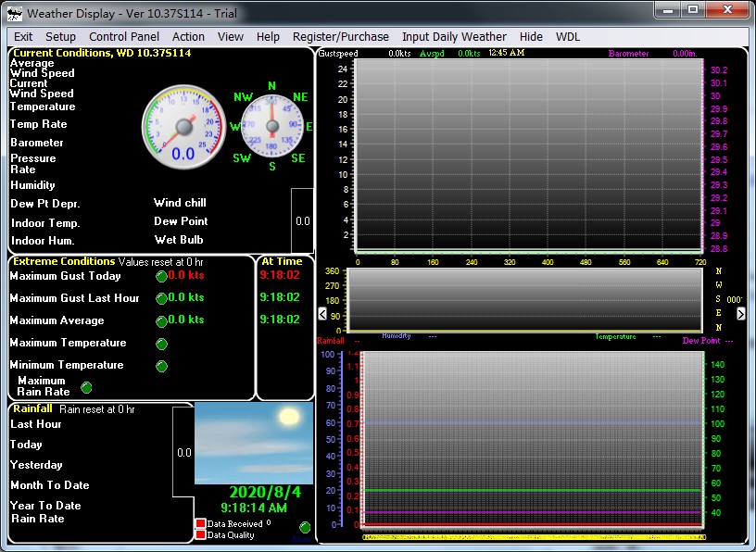Click the yellow bar below the bottom graph

[x=533, y=535]
